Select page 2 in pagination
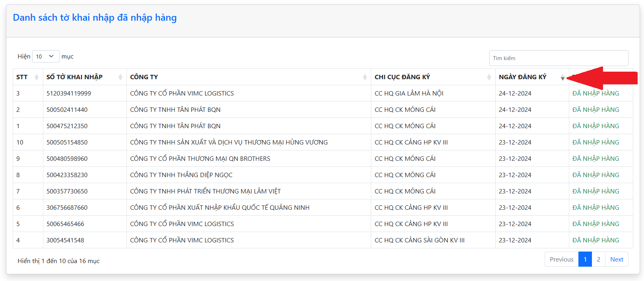Screen dimensions: 644x281 click(x=598, y=260)
